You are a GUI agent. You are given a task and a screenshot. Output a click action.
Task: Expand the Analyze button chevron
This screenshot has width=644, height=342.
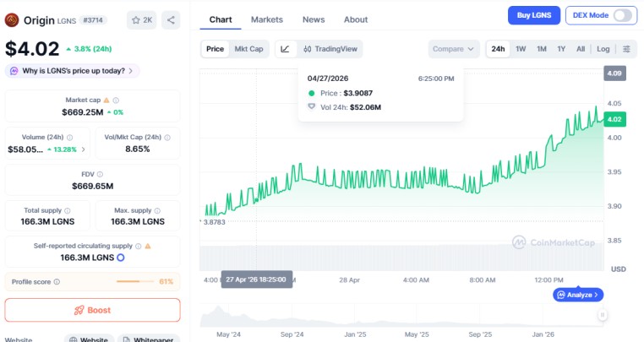(597, 295)
